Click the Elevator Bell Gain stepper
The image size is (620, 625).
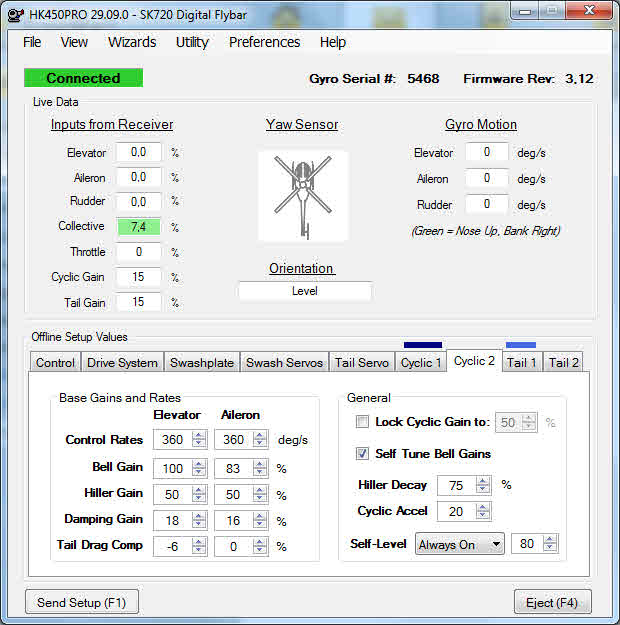point(199,468)
